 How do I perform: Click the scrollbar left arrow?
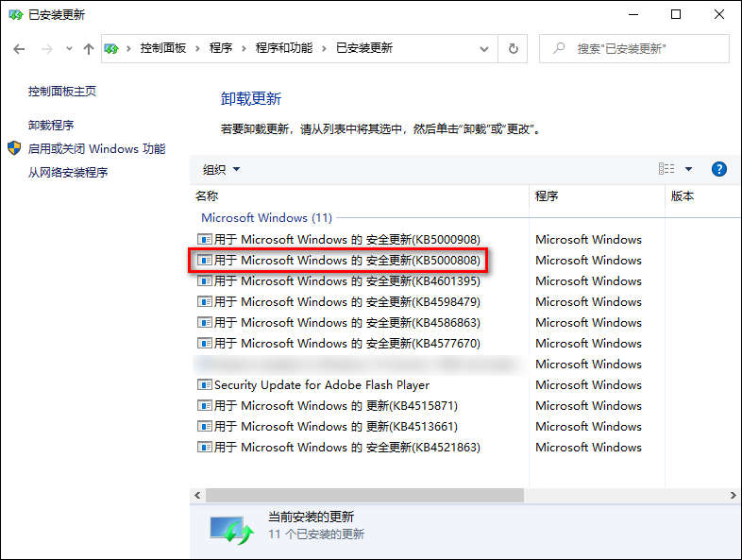tap(197, 495)
